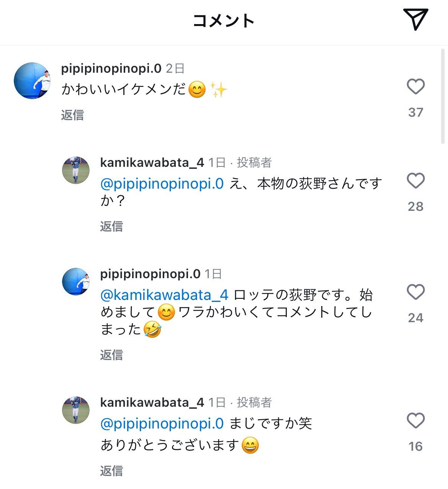The width and height of the screenshot is (448, 489).
Task: Reply to the かわいいイケメンだ comment
Action: [72, 115]
